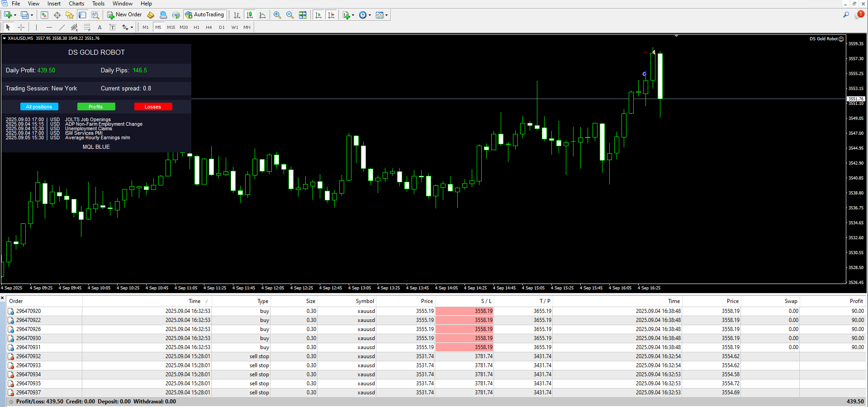Select the Horizontal Line drawing tool
This screenshot has width=868, height=407.
[x=49, y=27]
